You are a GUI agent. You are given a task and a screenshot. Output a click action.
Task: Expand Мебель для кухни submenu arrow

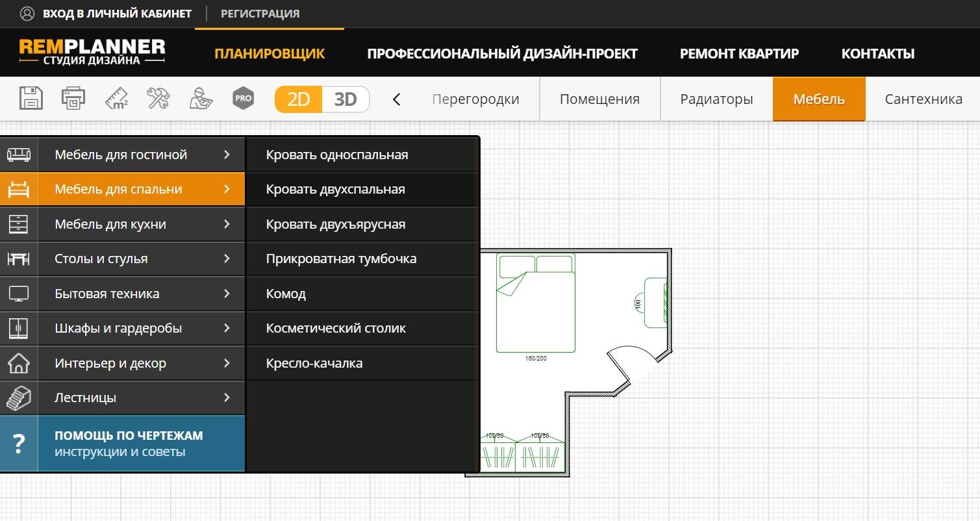coord(227,224)
